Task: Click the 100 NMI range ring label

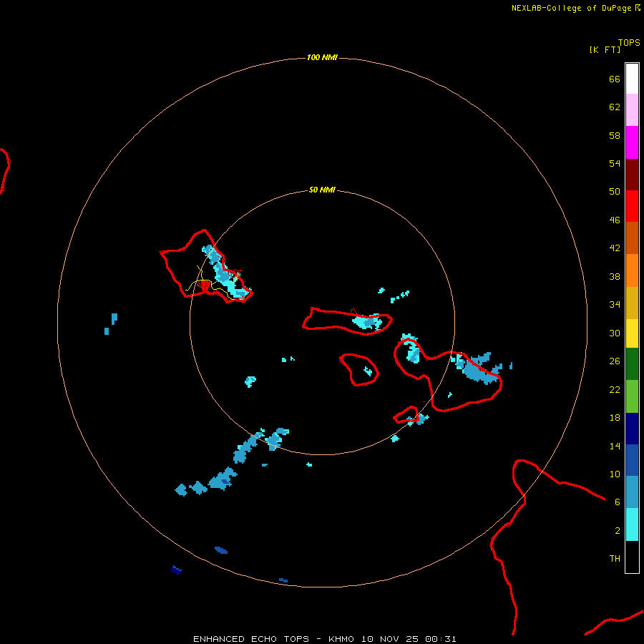Action: (322, 57)
